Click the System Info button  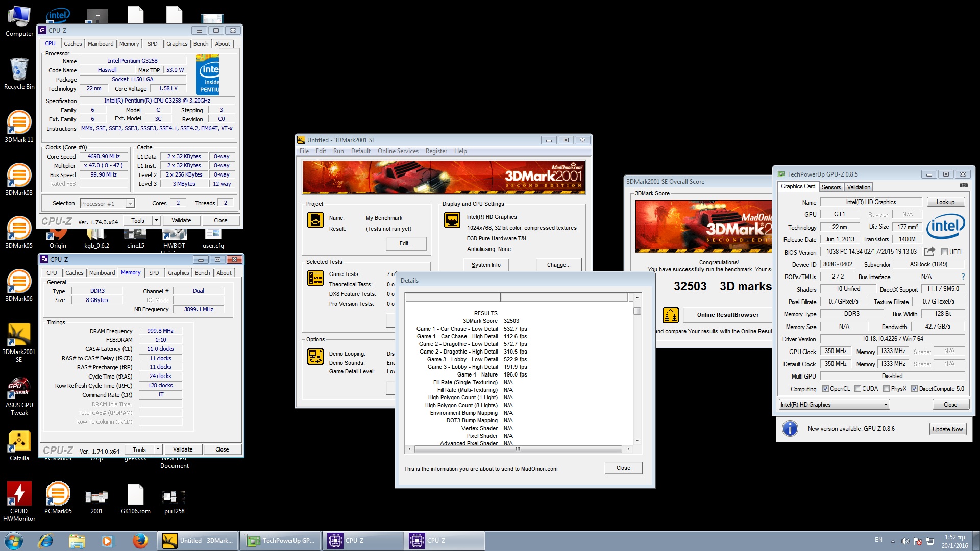486,265
